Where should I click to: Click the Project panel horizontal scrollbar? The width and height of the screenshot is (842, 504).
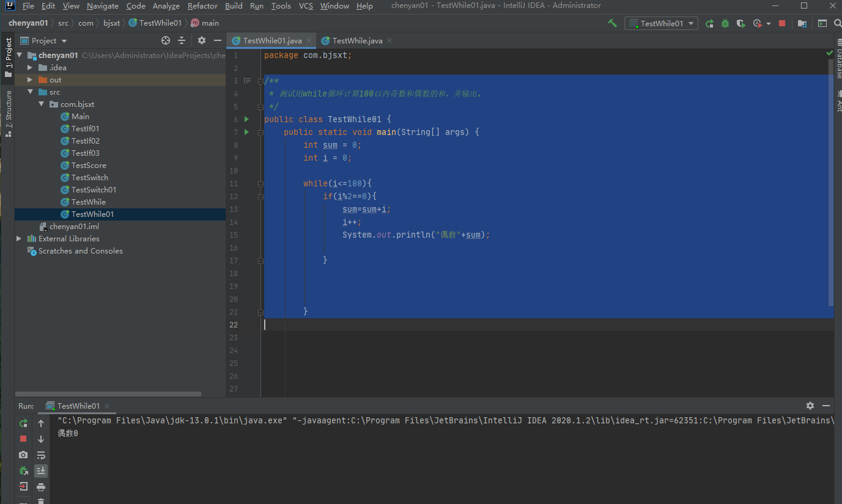click(x=108, y=394)
